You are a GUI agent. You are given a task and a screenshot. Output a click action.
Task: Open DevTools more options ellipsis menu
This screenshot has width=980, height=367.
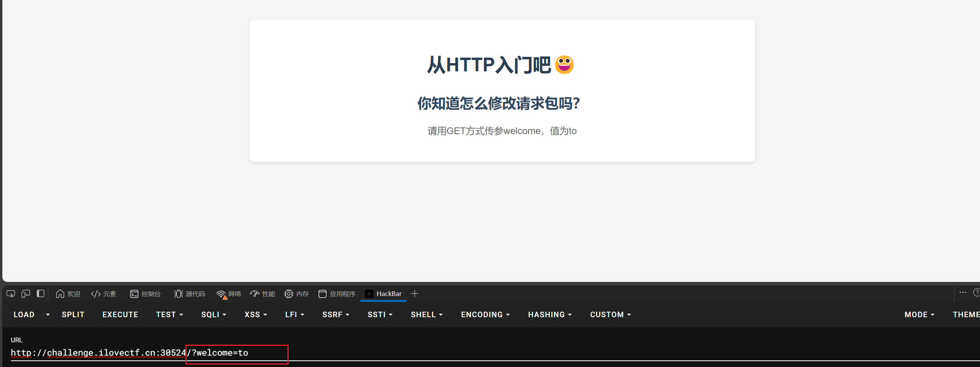pyautogui.click(x=963, y=293)
